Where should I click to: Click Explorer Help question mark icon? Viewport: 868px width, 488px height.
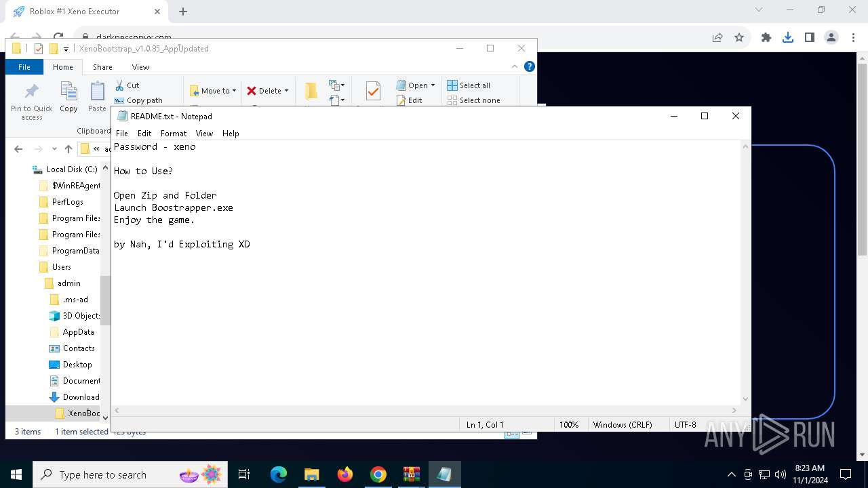click(x=530, y=66)
